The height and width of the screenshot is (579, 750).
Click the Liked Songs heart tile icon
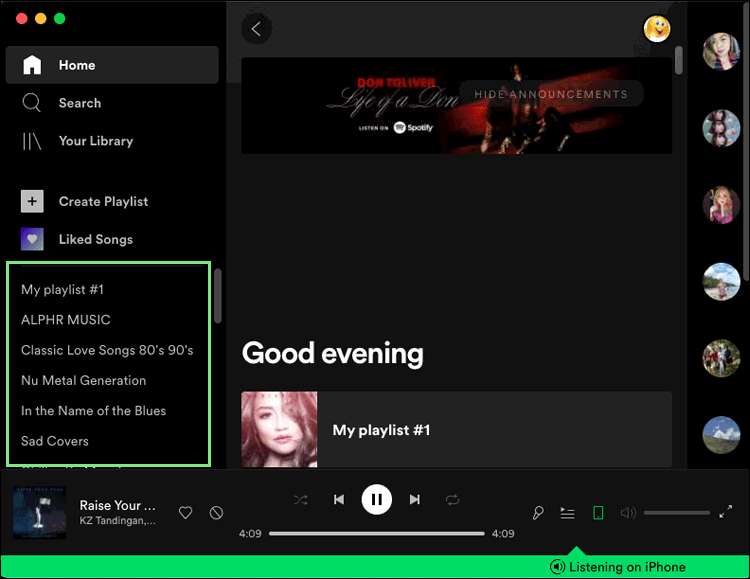coord(32,239)
